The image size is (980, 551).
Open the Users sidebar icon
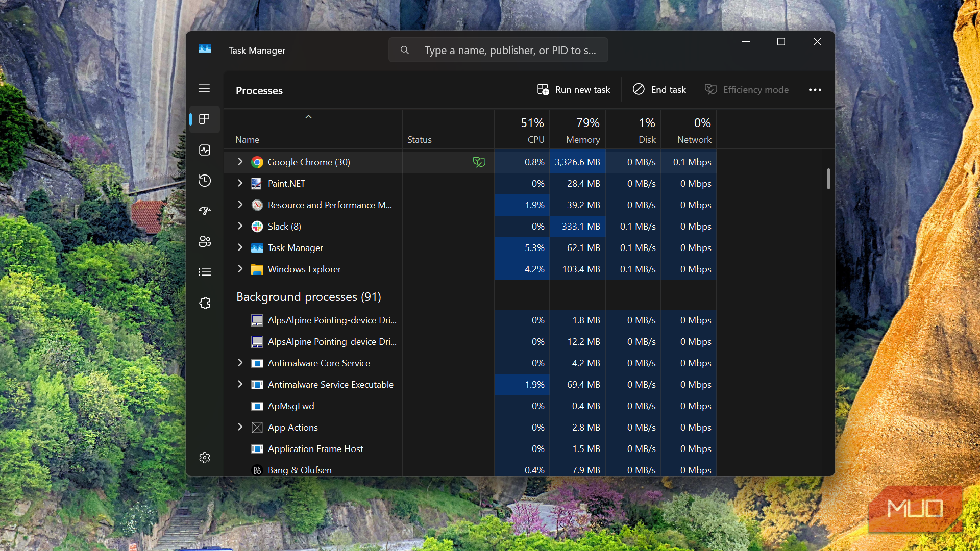click(x=204, y=241)
